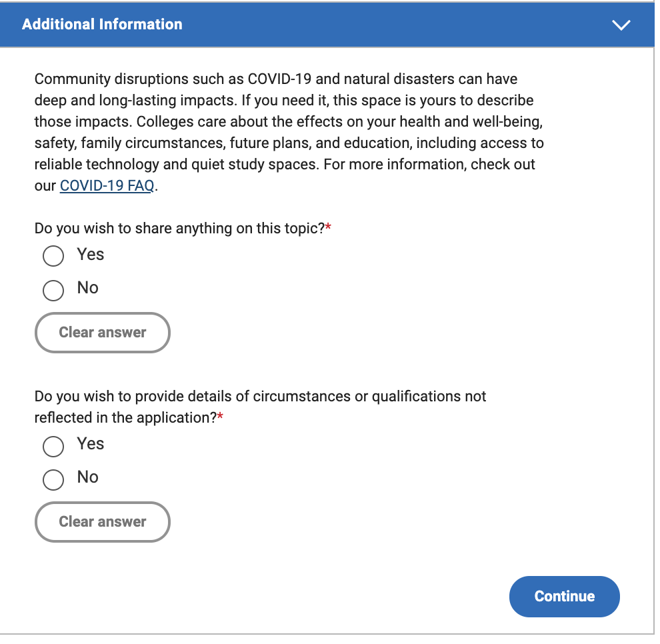This screenshot has width=660, height=644.
Task: Click the question text about circumstances or qualifications
Action: click(x=261, y=409)
